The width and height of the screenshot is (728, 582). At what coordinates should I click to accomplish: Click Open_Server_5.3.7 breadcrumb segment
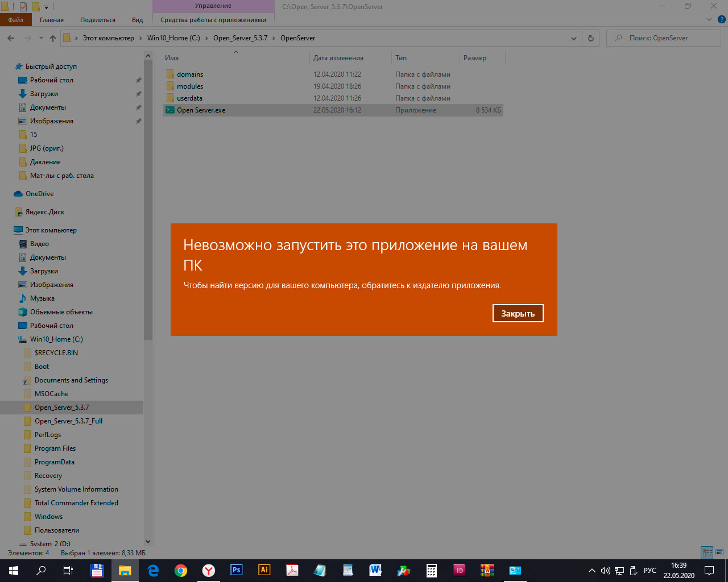(240, 38)
